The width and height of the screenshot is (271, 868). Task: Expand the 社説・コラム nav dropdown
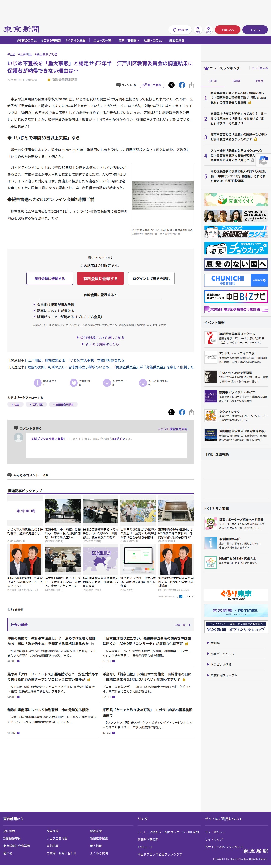[x=154, y=40]
